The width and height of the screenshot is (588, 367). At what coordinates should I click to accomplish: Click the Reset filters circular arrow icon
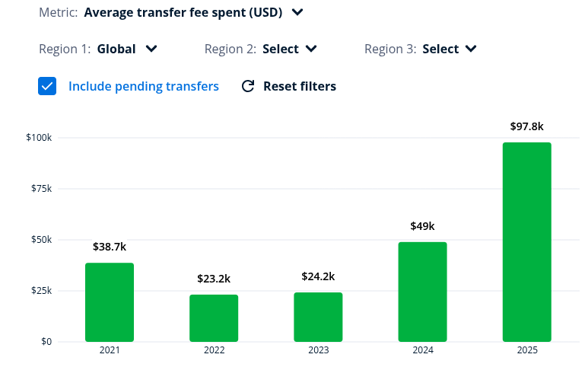248,86
